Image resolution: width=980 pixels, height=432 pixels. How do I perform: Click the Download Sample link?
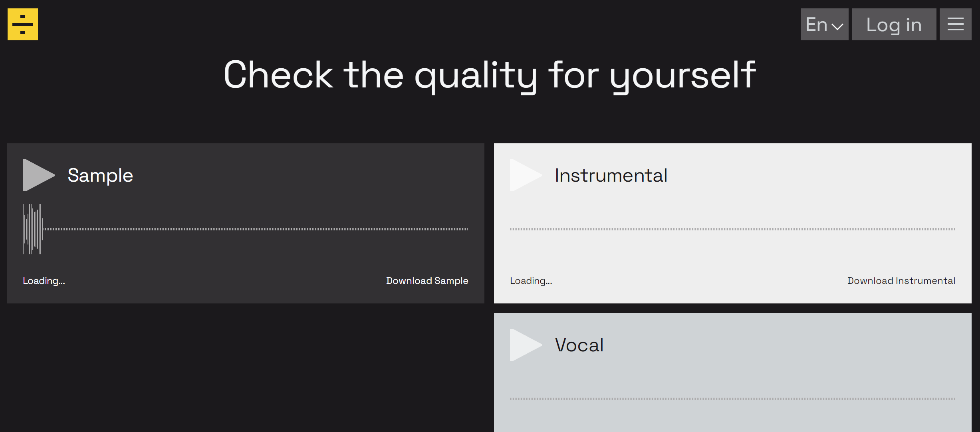(427, 281)
